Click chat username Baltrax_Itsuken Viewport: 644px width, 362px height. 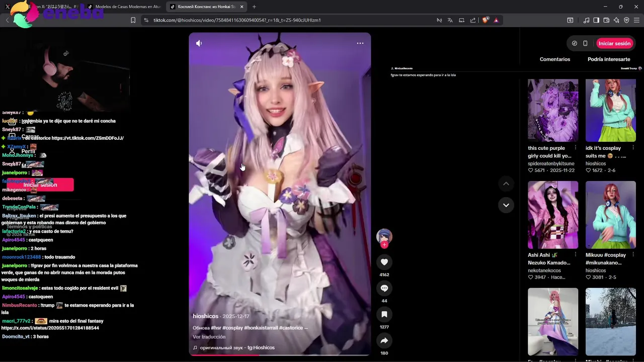click(19, 216)
